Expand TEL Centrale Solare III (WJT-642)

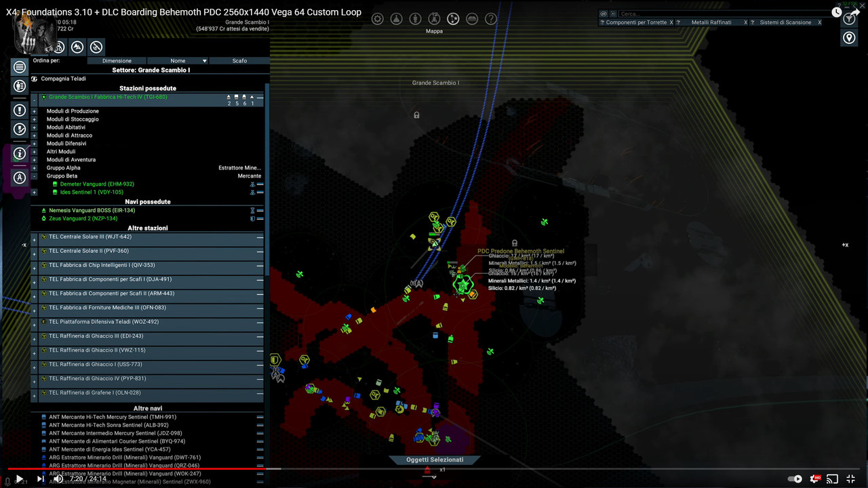(35, 241)
